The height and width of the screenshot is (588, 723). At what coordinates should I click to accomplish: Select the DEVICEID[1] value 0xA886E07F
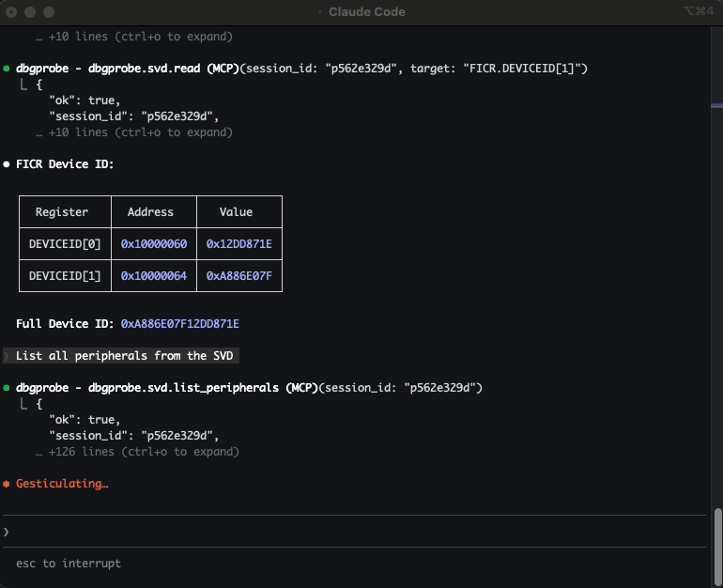point(238,276)
